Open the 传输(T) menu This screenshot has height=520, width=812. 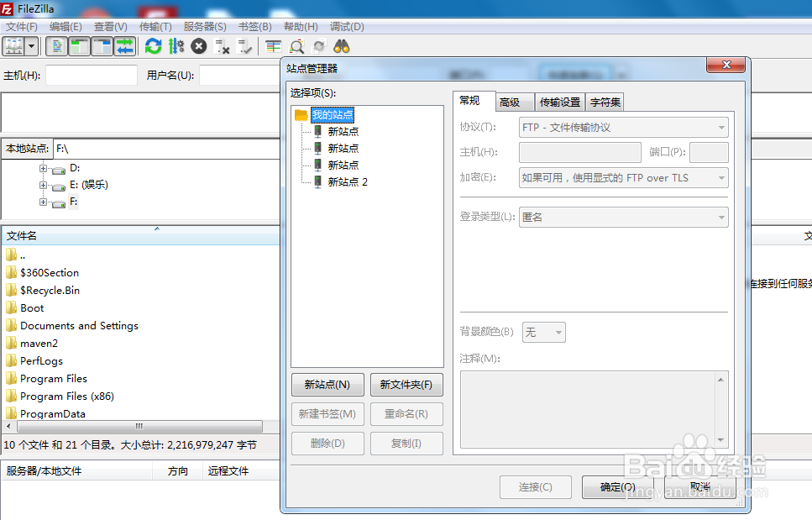pos(155,26)
